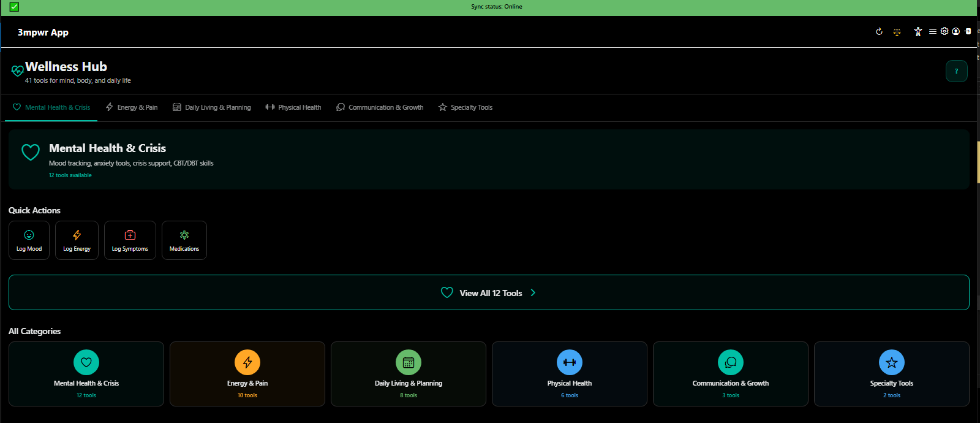Image resolution: width=980 pixels, height=423 pixels.
Task: Switch to the Mental Health & Crisis tab
Action: (x=51, y=107)
